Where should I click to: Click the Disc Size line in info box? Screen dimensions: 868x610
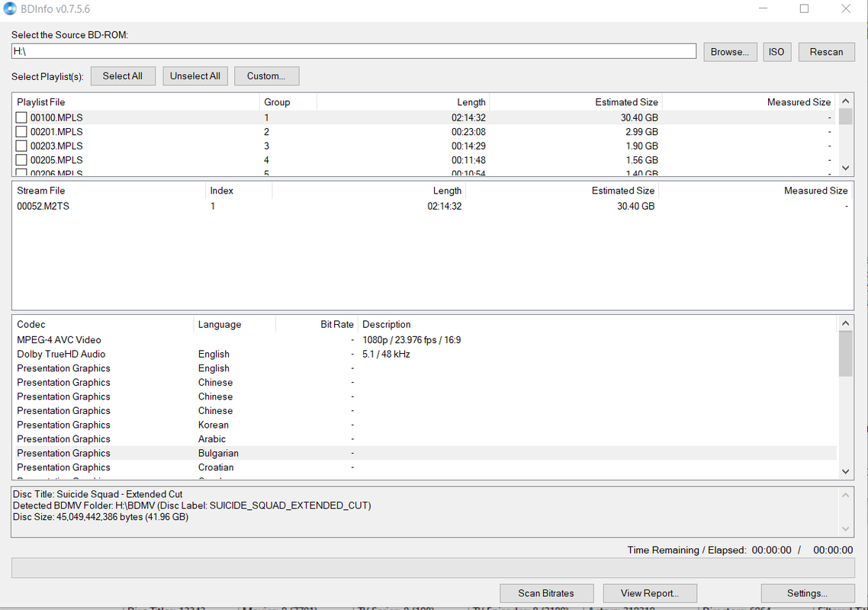(x=101, y=517)
